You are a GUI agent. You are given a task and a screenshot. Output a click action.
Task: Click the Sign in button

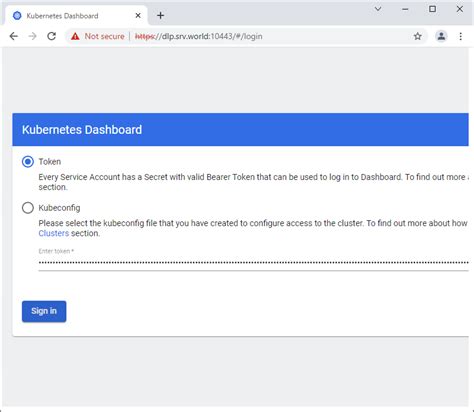tap(44, 311)
